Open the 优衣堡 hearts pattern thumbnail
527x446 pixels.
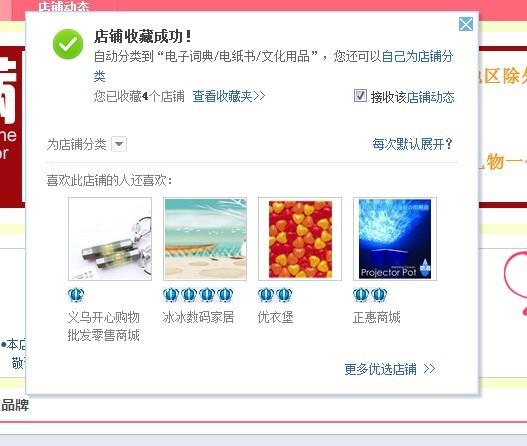tap(300, 239)
